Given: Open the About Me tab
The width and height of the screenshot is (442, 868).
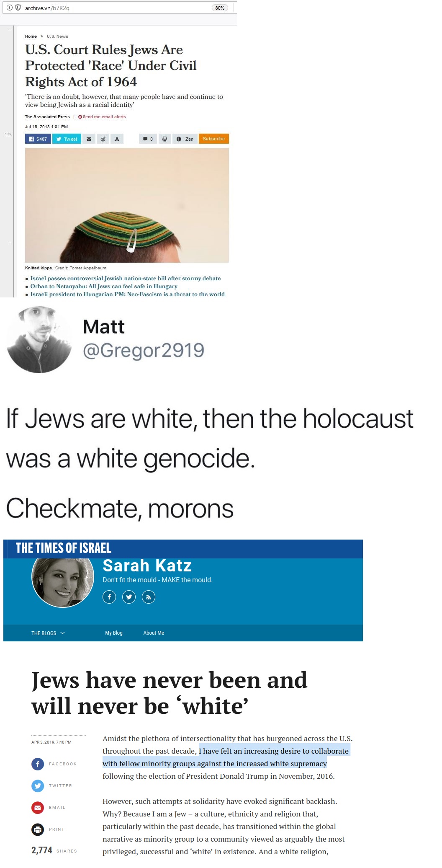Looking at the screenshot, I should point(154,633).
